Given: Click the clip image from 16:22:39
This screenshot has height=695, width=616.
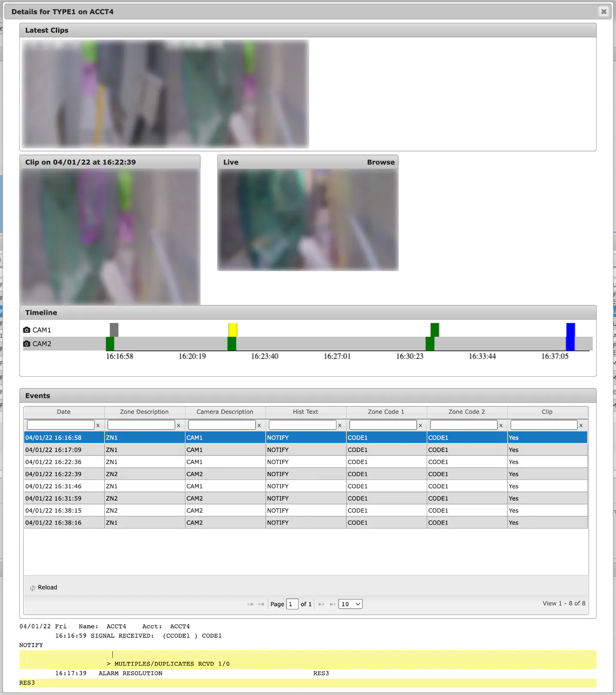Looking at the screenshot, I should (110, 237).
